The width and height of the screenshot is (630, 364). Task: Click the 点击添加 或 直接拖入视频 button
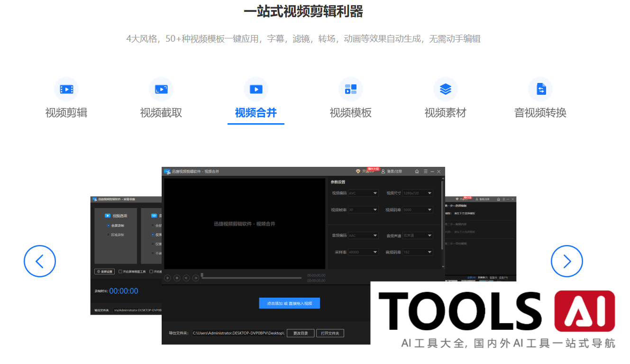click(x=289, y=303)
